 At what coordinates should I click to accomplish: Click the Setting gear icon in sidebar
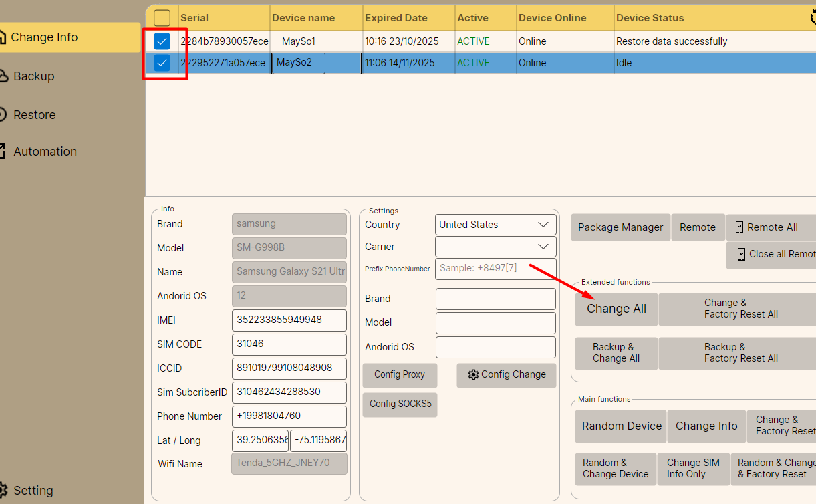pyautogui.click(x=3, y=490)
